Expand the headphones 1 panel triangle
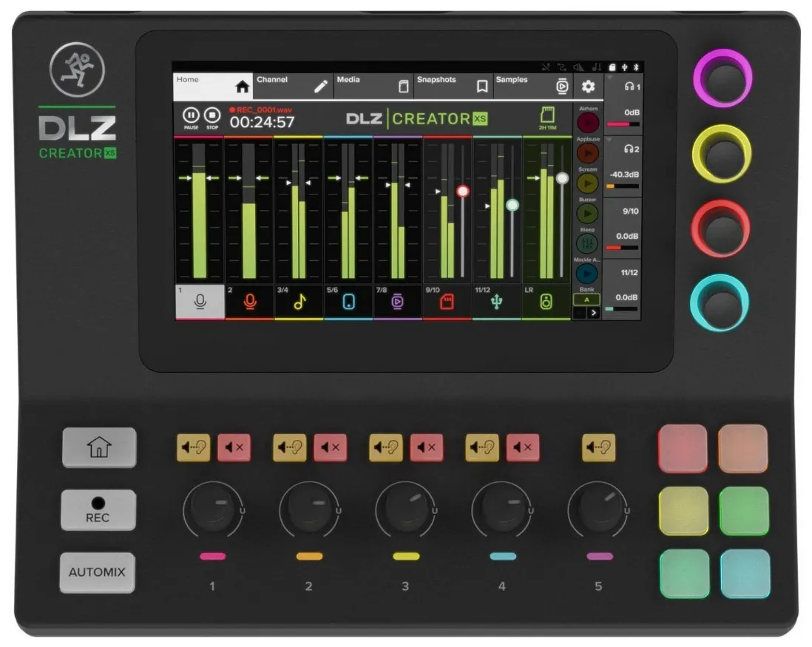The height and width of the screenshot is (647, 812). (609, 78)
